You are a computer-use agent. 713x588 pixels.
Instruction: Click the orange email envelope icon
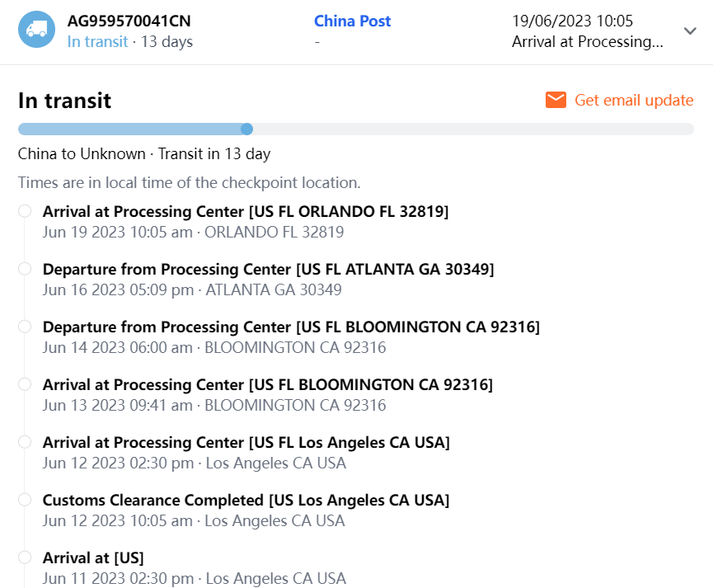(x=556, y=100)
